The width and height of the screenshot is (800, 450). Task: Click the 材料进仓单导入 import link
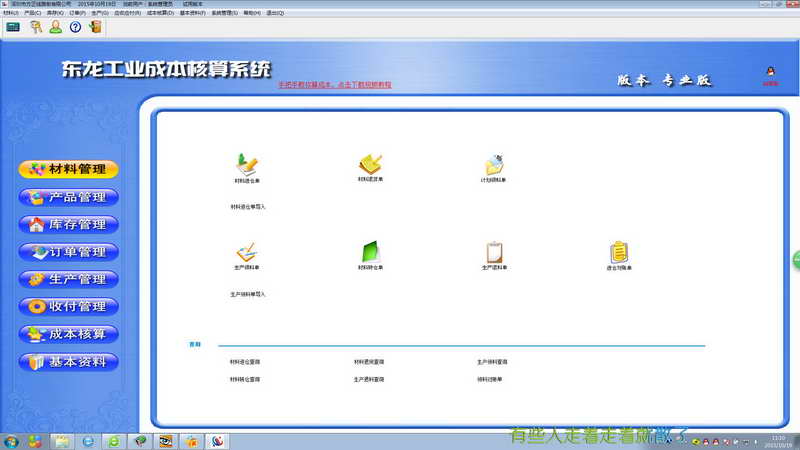(248, 207)
